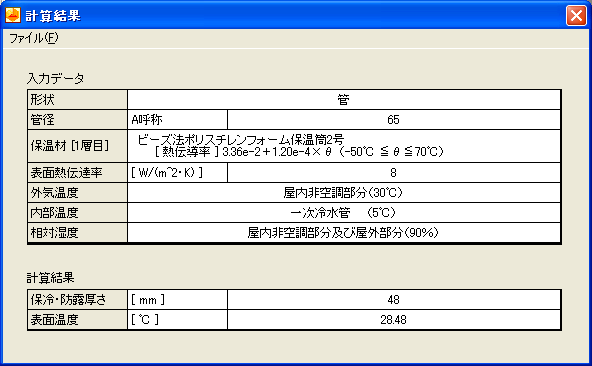Click the 管径 row label
Screen dimensions: 592x366
[x=77, y=120]
